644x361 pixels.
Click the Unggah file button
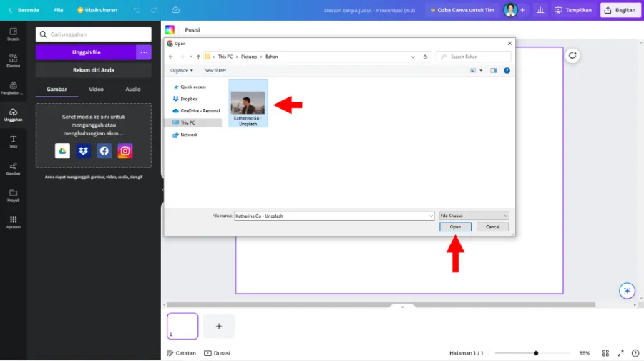click(87, 52)
